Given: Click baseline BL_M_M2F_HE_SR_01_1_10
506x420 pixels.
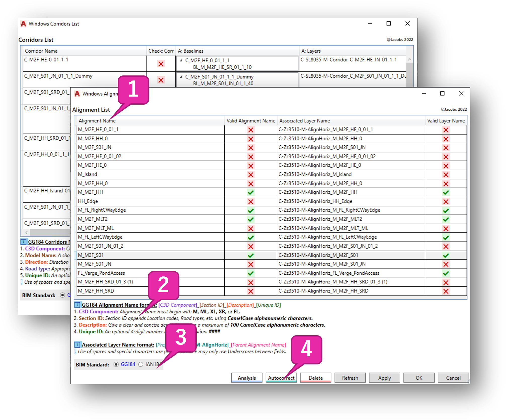Looking at the screenshot, I should click(222, 67).
